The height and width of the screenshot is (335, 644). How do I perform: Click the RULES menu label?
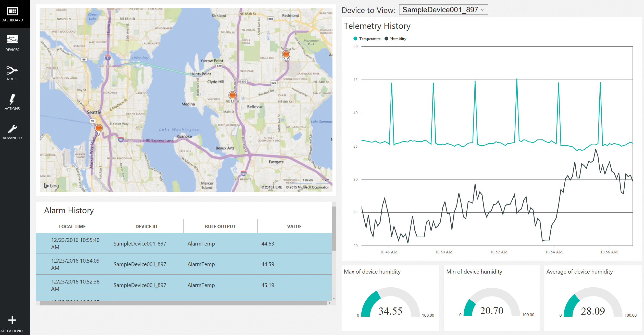click(x=12, y=79)
